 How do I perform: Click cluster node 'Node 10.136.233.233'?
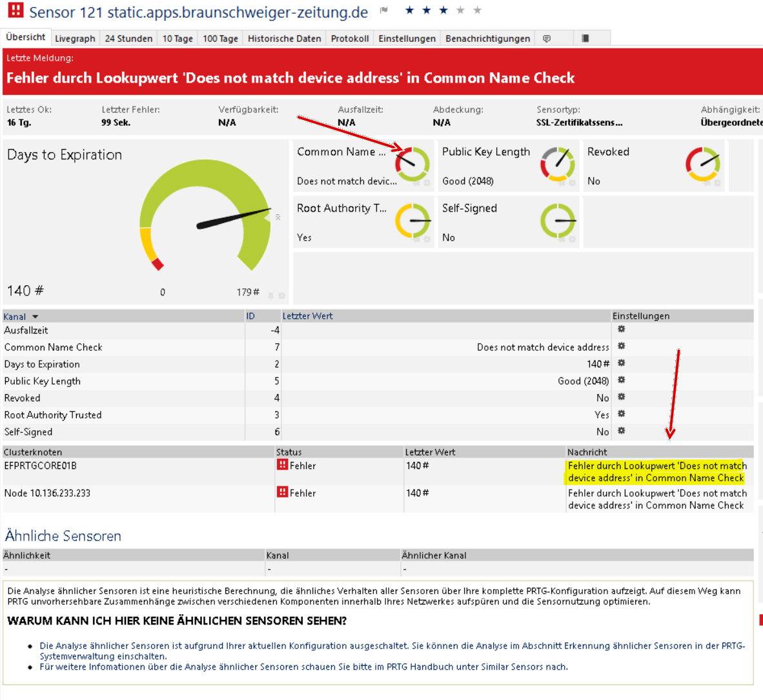point(47,493)
